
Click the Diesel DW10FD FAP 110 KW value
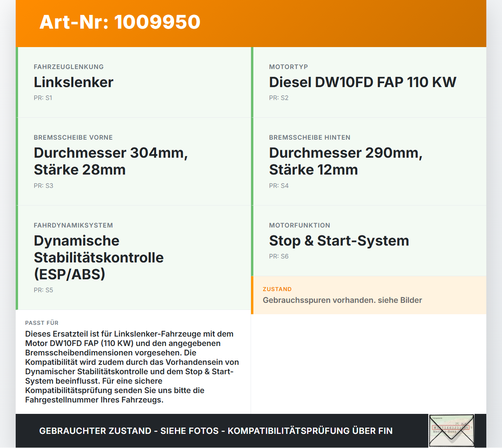click(x=363, y=82)
